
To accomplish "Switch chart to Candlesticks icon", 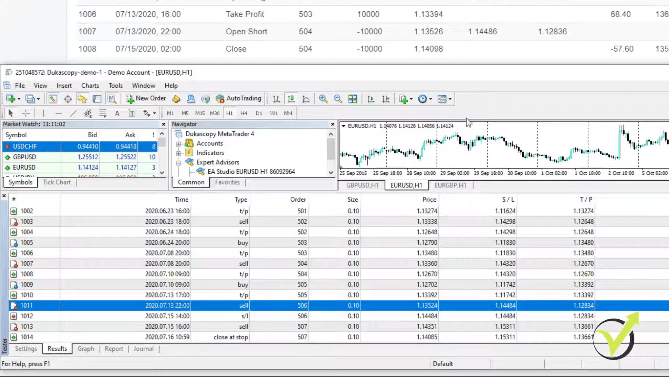I will (x=291, y=99).
